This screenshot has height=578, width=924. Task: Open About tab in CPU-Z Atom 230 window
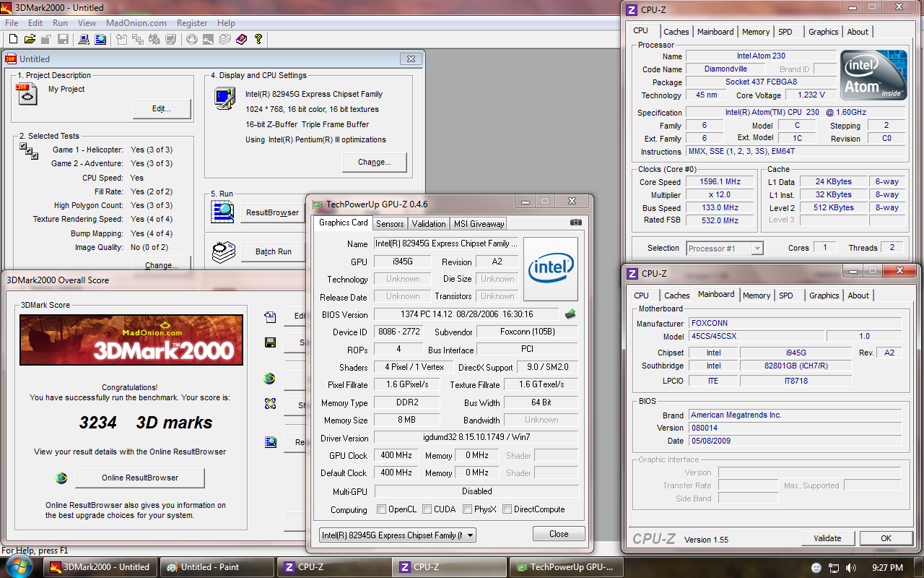858,32
